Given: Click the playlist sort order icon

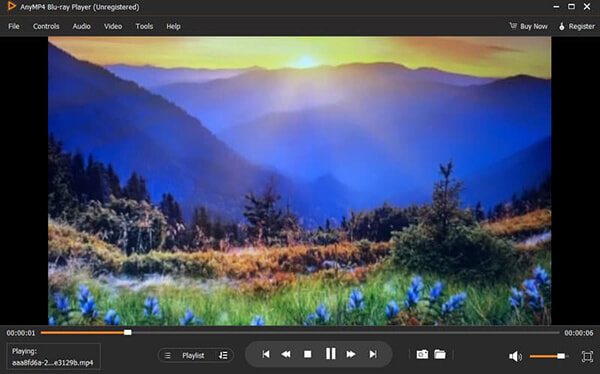Looking at the screenshot, I should pyautogui.click(x=223, y=356).
